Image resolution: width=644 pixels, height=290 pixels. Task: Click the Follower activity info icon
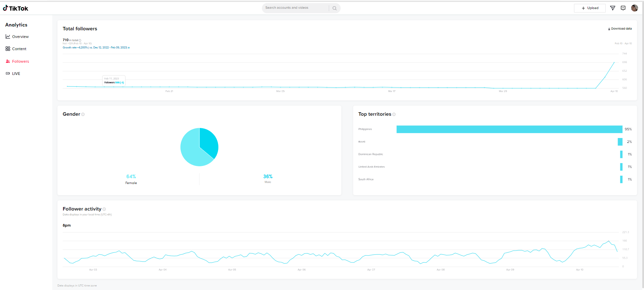click(x=104, y=209)
